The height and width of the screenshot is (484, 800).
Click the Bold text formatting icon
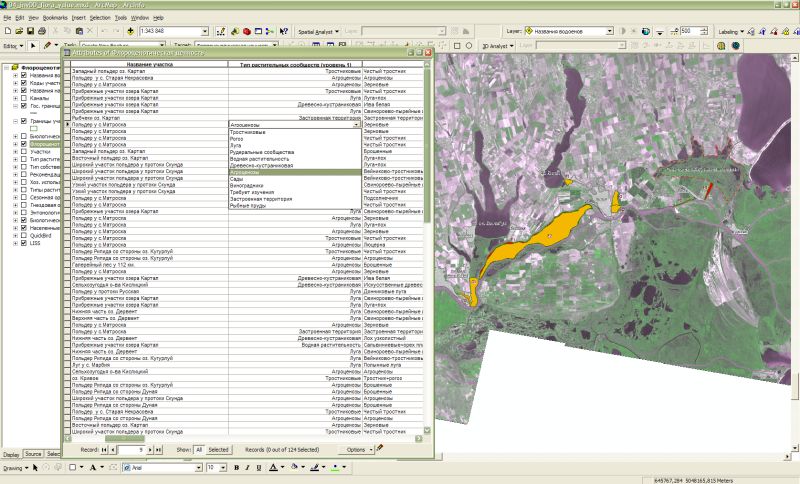click(236, 467)
